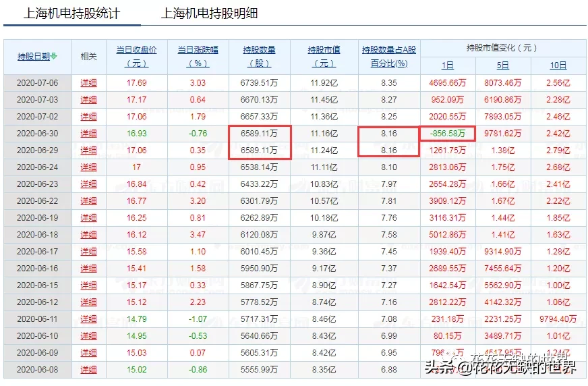Click the green sort arrow beside 持股日期

54,56
